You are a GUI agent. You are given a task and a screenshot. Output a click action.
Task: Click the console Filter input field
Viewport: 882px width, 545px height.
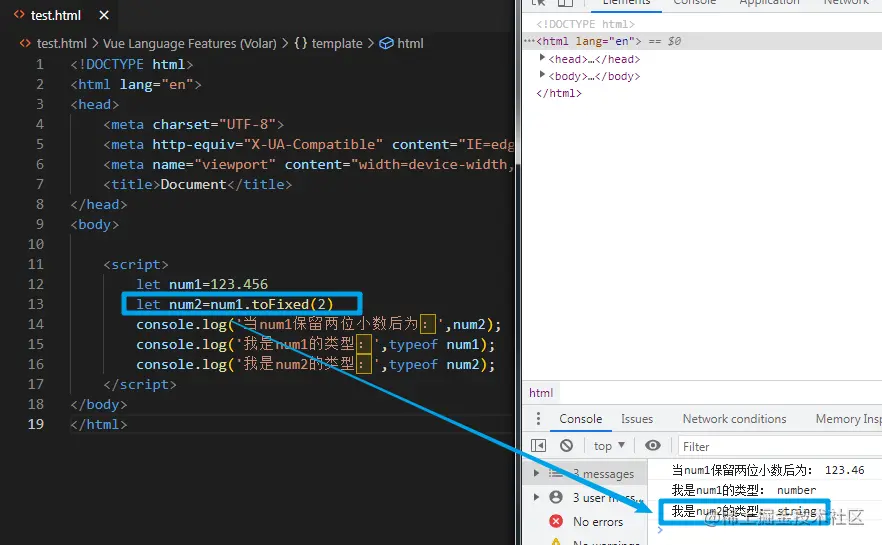(x=780, y=447)
